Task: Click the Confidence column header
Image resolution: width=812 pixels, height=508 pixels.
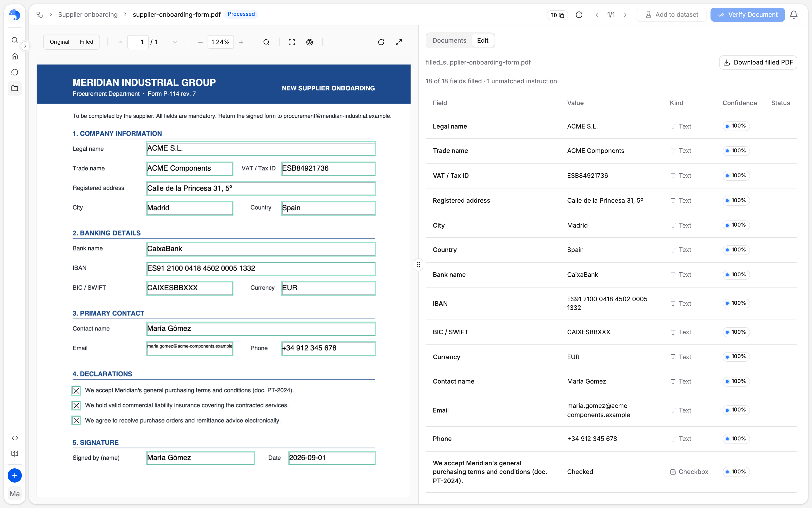Action: tap(739, 103)
